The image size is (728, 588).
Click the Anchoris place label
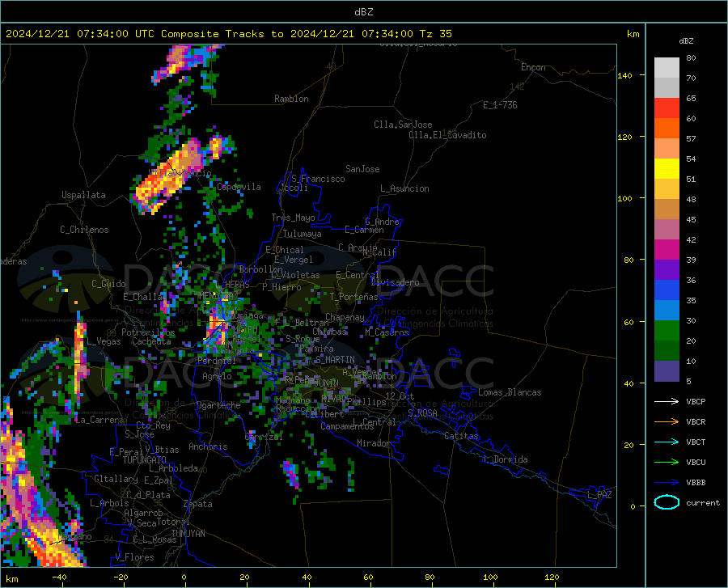coord(208,446)
